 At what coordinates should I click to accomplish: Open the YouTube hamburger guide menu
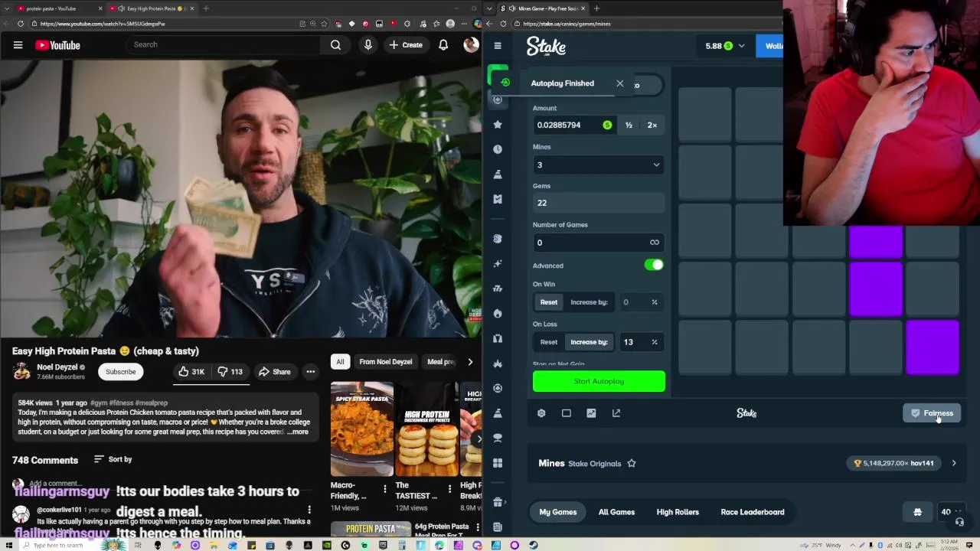tap(18, 45)
